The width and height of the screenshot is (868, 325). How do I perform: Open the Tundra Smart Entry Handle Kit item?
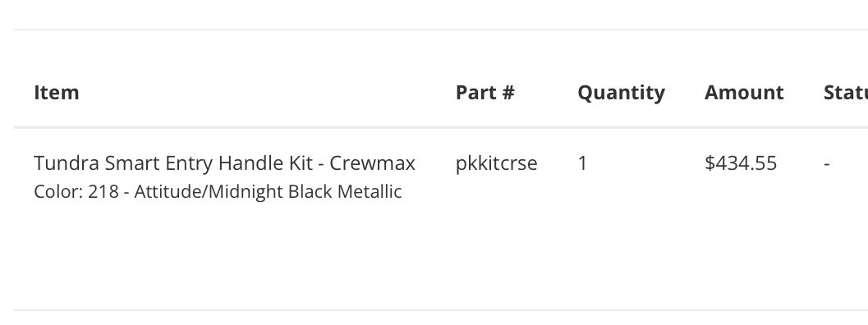click(x=224, y=163)
